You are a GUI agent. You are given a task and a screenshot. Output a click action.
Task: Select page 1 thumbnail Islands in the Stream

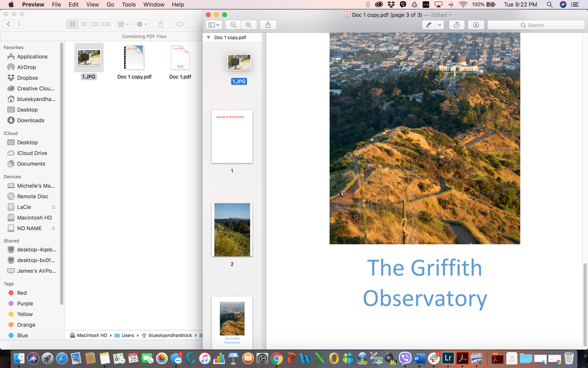coord(232,136)
